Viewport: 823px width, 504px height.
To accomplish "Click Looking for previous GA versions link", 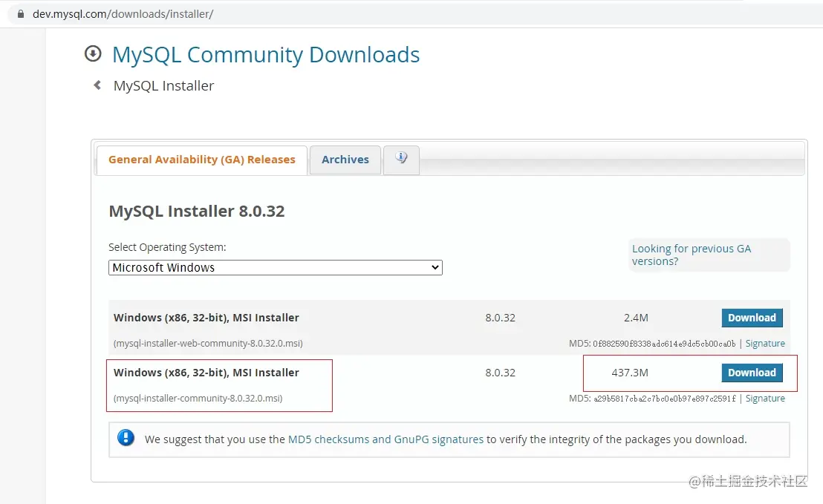I will [691, 255].
